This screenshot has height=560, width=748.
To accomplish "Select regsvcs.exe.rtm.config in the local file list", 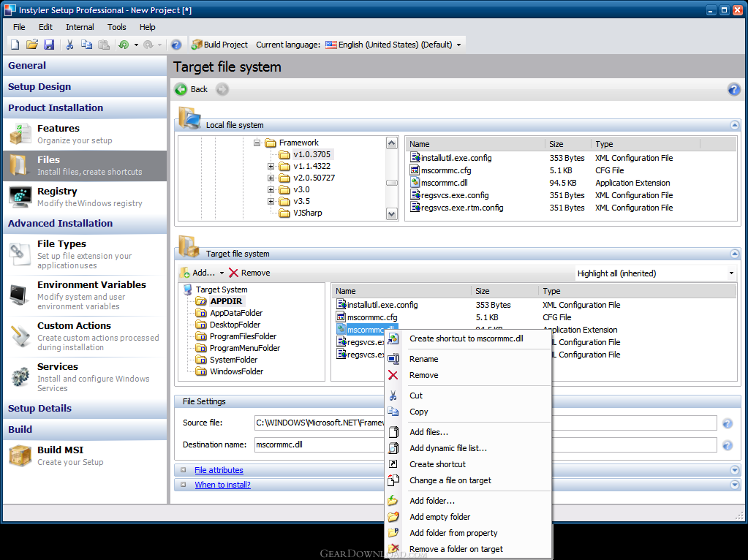I will pos(456,208).
